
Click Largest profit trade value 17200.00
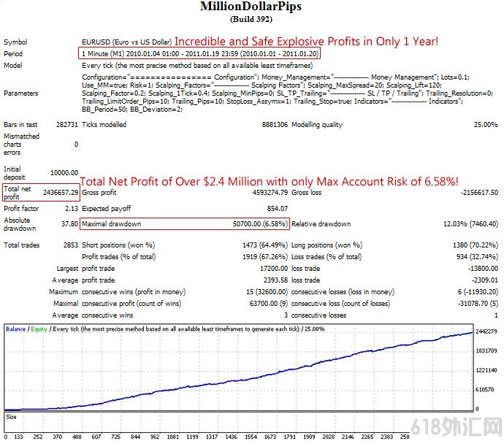pos(274,269)
